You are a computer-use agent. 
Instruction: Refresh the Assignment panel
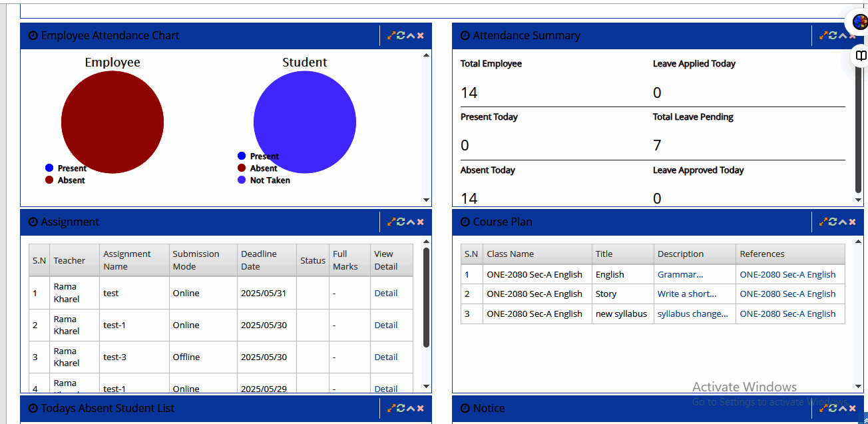401,222
